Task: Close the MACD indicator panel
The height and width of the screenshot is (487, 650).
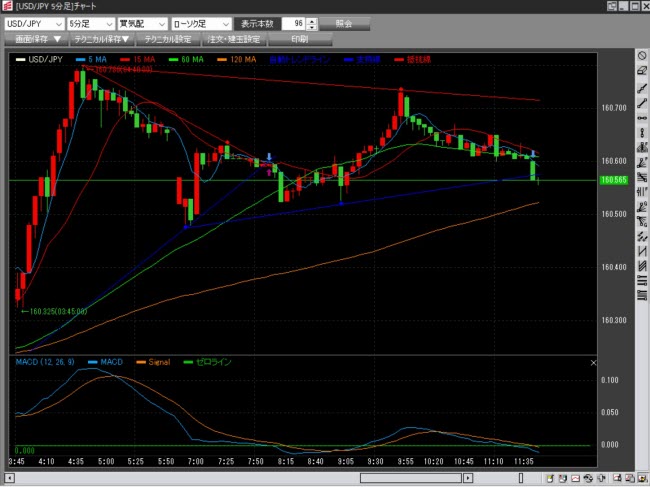Action: pyautogui.click(x=593, y=363)
